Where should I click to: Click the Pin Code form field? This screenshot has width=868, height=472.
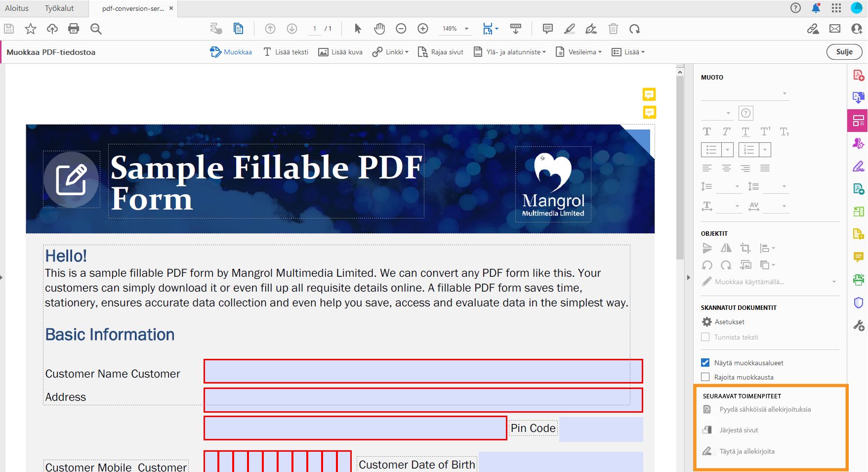(601, 429)
